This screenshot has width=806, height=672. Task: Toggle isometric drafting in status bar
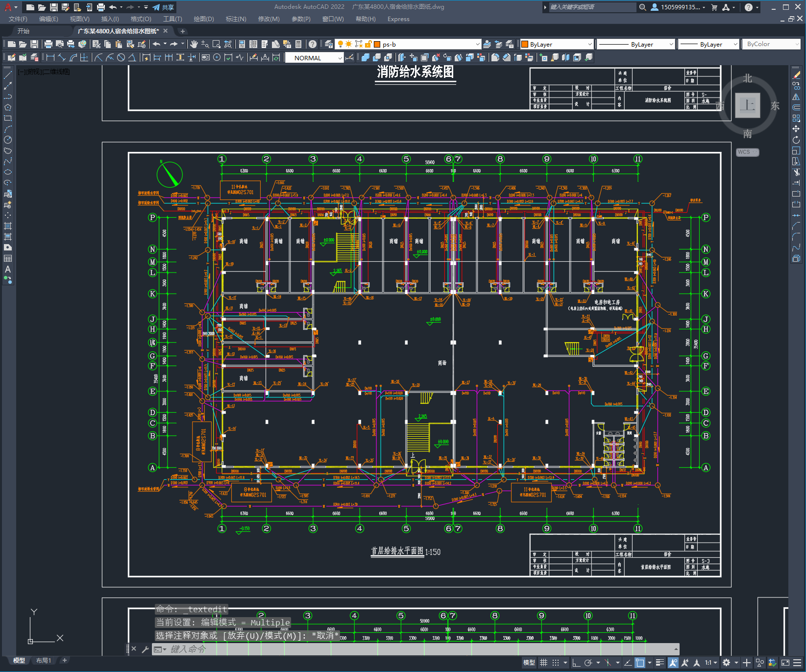[x=608, y=663]
